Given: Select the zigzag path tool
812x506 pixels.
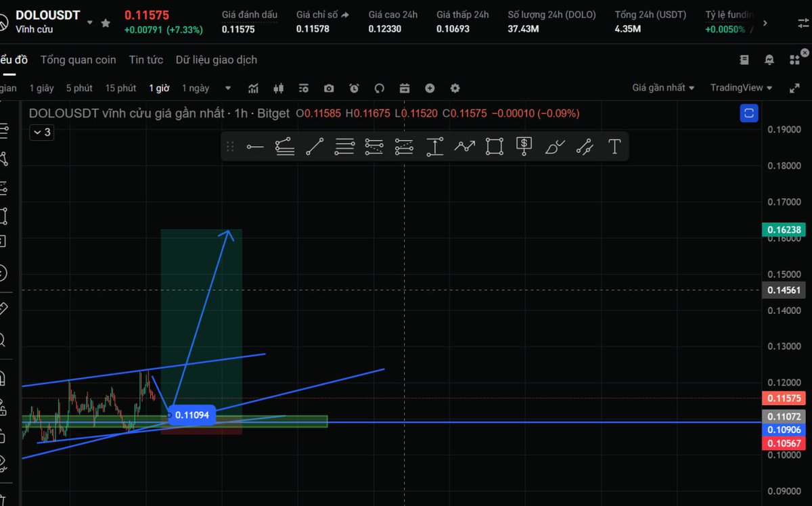Looking at the screenshot, I should pyautogui.click(x=464, y=146).
